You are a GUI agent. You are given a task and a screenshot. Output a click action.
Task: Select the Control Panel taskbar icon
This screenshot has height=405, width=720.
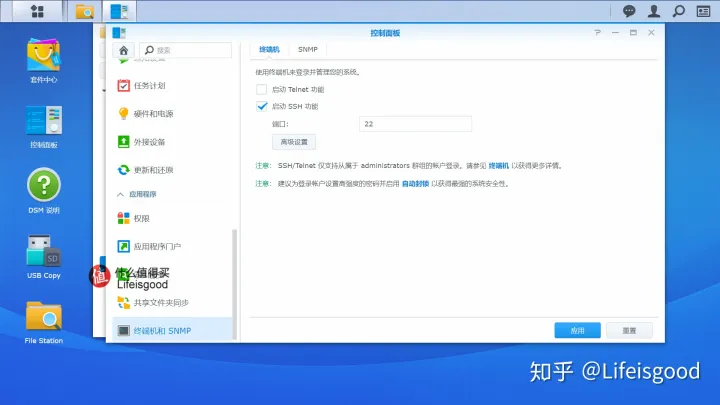point(119,11)
